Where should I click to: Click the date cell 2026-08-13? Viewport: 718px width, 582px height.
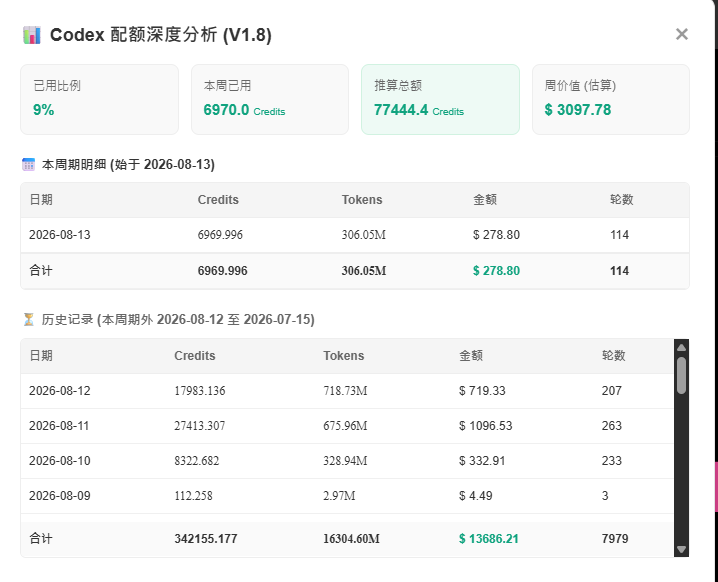tap(60, 235)
